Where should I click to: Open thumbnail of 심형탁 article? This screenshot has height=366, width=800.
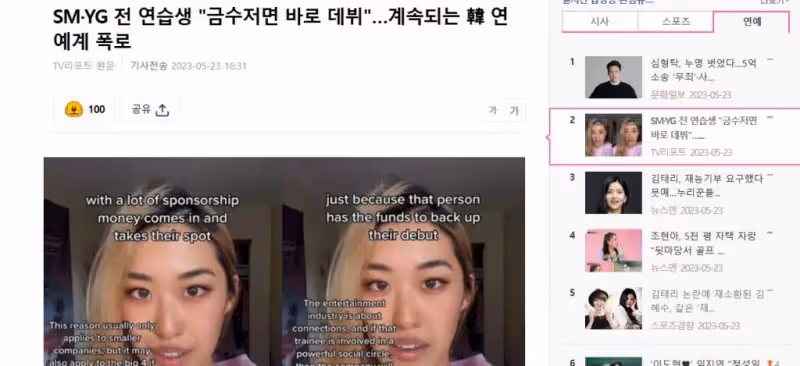click(613, 77)
